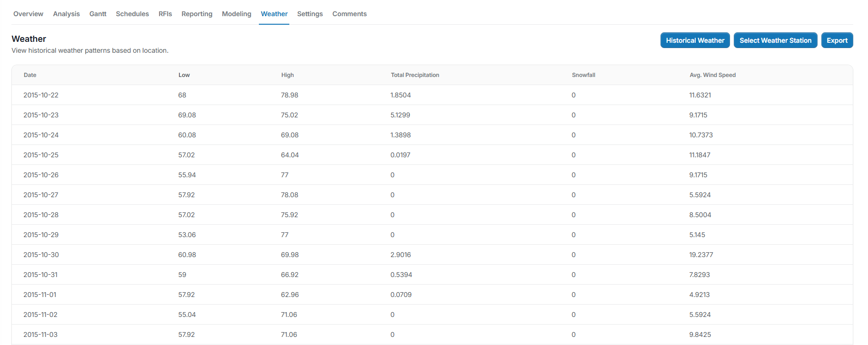Switch to the Modeling tab
Screen dimensions: 868x345
click(x=236, y=14)
